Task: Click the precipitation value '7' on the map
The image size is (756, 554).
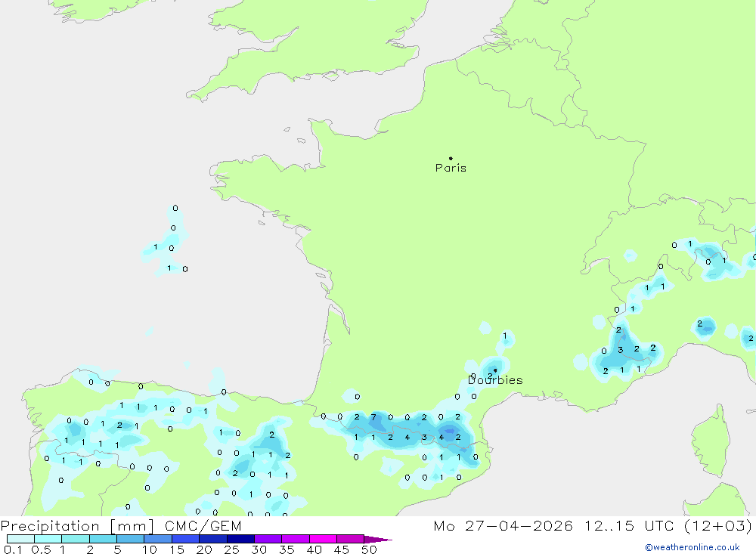Action: pyautogui.click(x=373, y=417)
